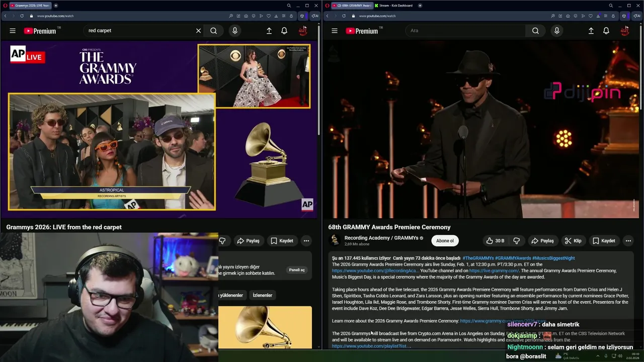Click 'Kaydet' under GRAMMY Premiere Ceremony
The image size is (644, 362).
pos(604,241)
